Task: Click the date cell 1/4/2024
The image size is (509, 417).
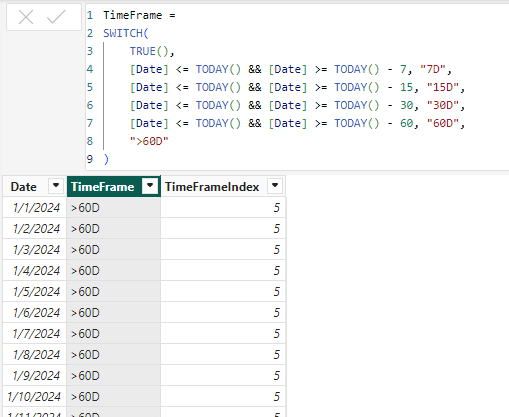Action: click(35, 271)
